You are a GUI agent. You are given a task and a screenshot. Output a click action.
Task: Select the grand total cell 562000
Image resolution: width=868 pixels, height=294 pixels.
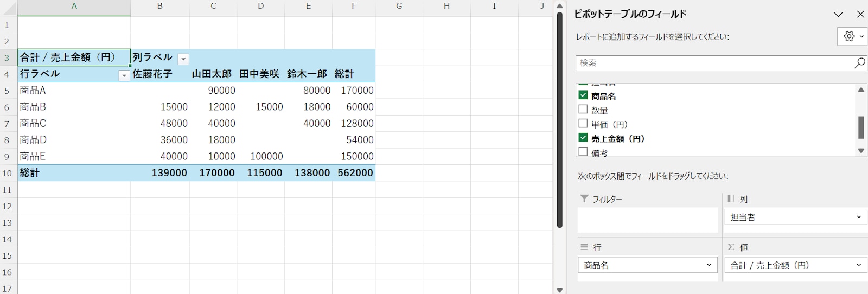354,173
